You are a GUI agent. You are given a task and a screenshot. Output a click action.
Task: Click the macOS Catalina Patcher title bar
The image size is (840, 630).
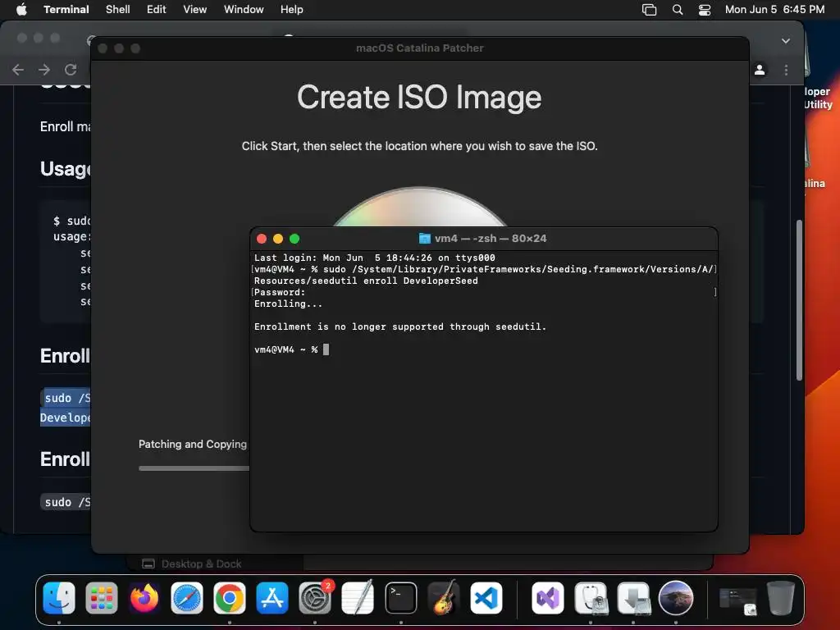[x=420, y=48]
